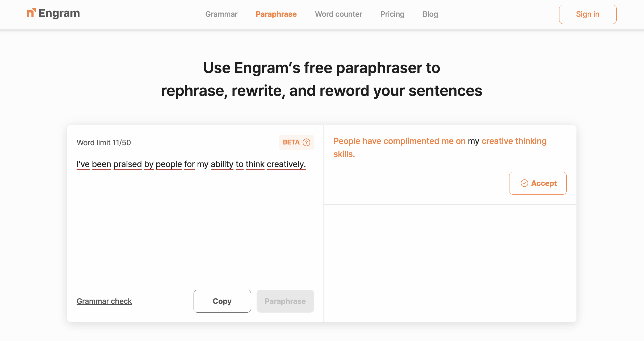This screenshot has width=644, height=341.
Task: Select the suggested phrase 'creative thinking'
Action: tap(514, 141)
